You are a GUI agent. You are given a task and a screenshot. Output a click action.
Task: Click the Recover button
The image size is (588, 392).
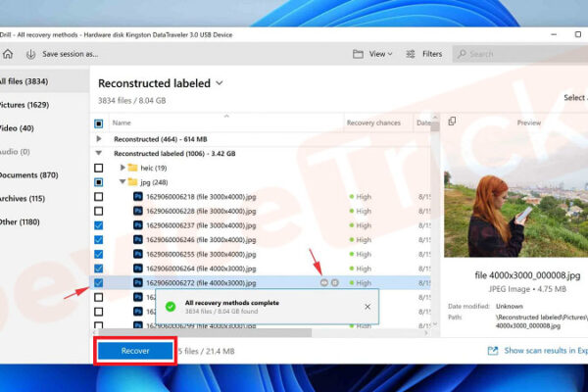135,351
